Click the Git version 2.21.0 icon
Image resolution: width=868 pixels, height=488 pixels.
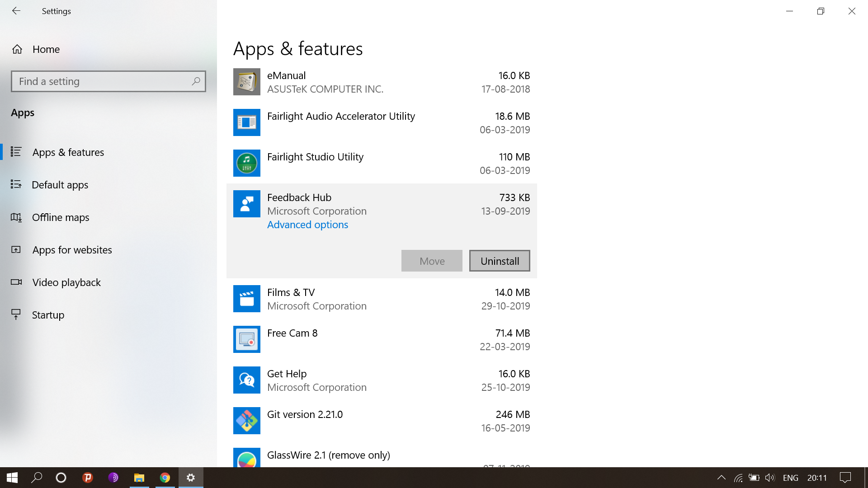(x=246, y=420)
